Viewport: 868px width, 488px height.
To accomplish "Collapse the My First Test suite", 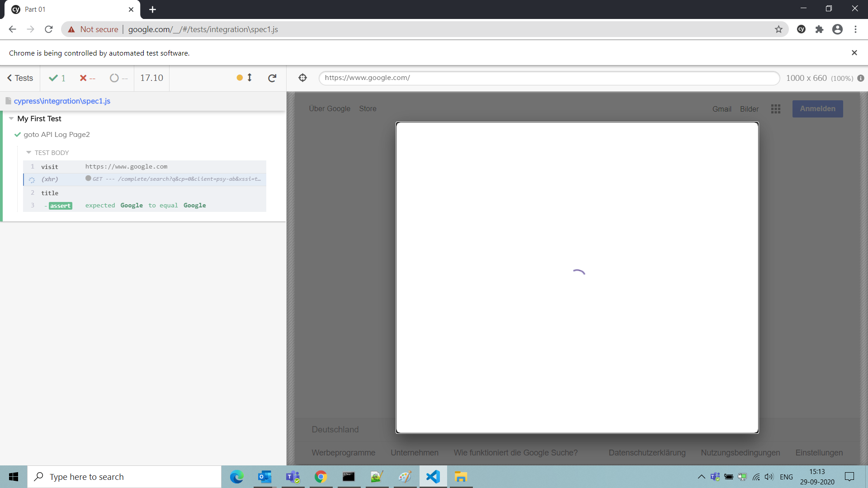I will [x=11, y=118].
